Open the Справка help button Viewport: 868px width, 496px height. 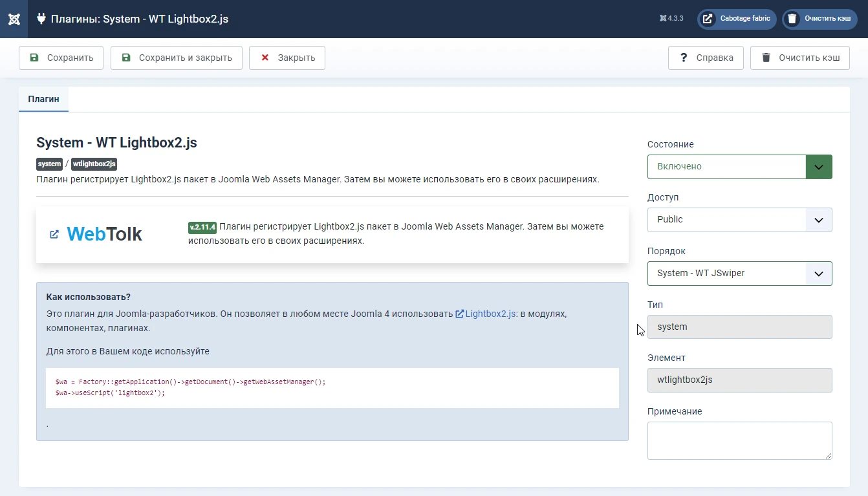point(706,58)
